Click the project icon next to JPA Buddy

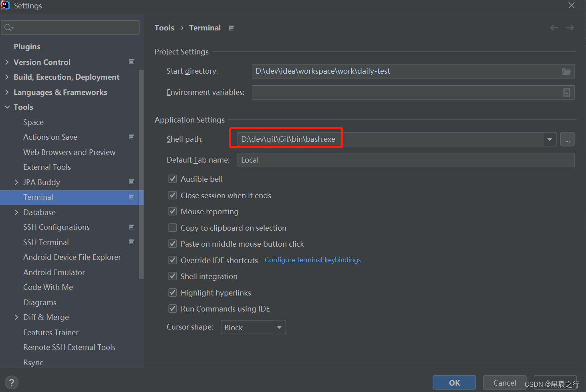131,182
